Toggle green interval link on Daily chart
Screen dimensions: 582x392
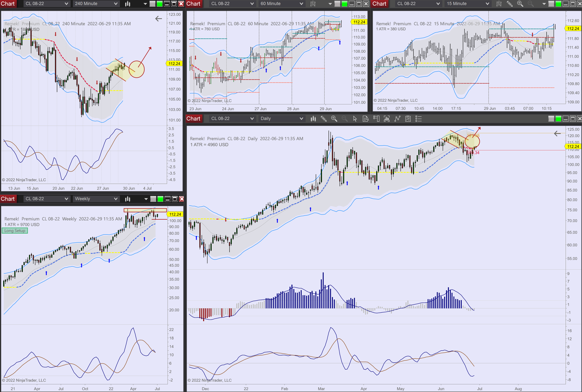(x=558, y=119)
